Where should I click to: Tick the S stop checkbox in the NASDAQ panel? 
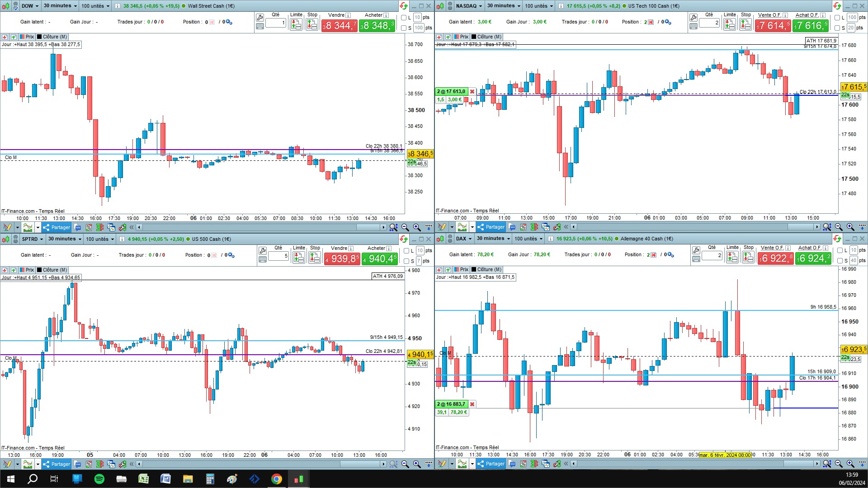pyautogui.click(x=837, y=28)
